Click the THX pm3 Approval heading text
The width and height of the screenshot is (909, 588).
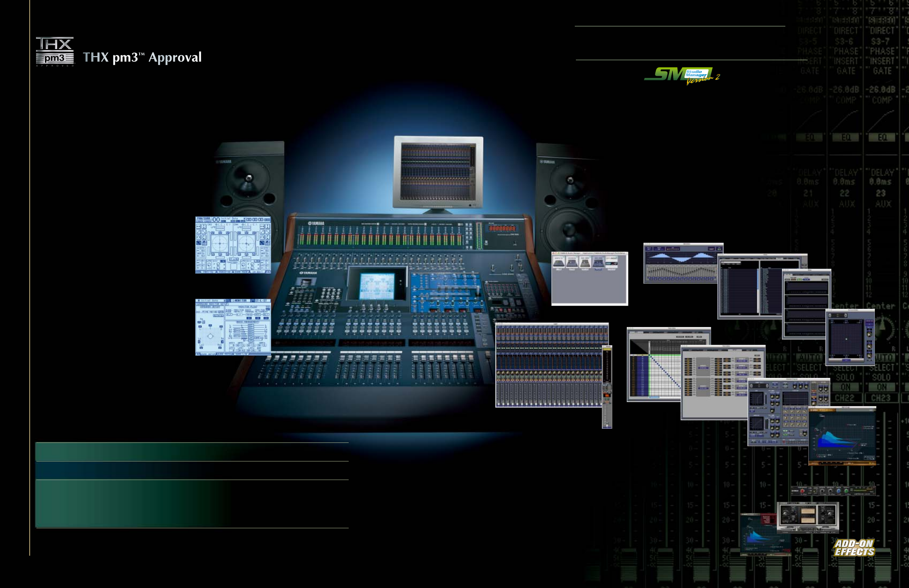[142, 57]
